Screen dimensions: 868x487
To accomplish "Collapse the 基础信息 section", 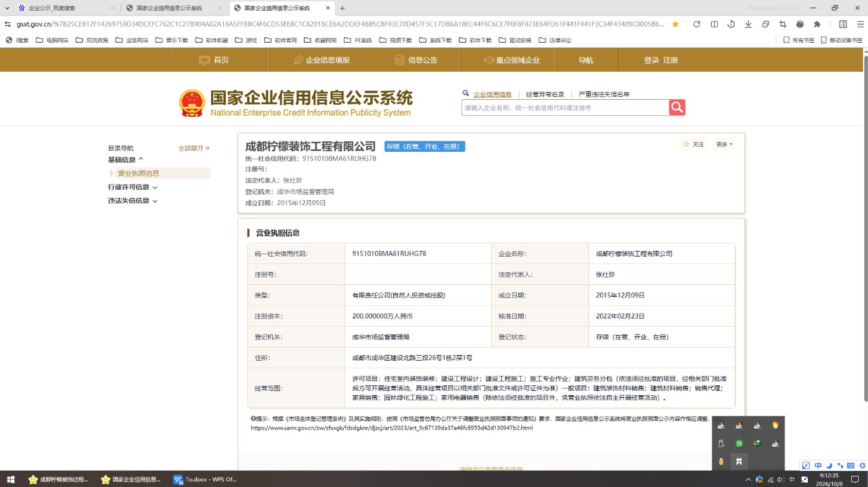I will [126, 159].
